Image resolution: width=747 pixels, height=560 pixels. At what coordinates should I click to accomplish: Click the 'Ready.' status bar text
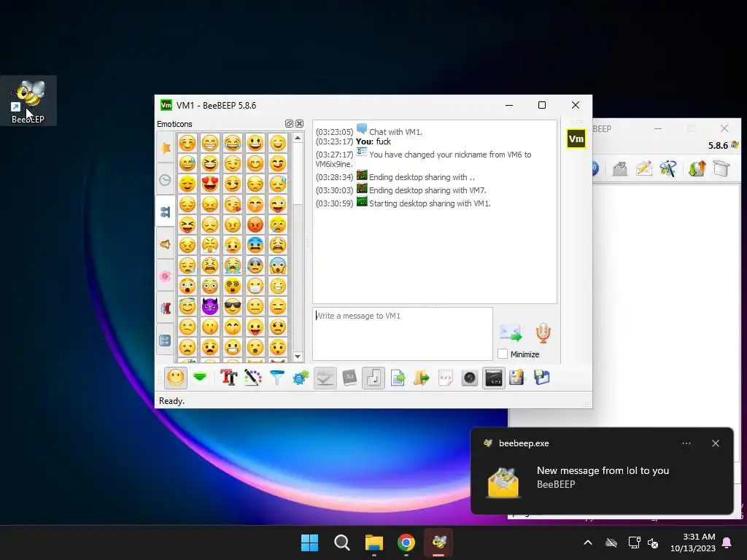[x=171, y=401]
